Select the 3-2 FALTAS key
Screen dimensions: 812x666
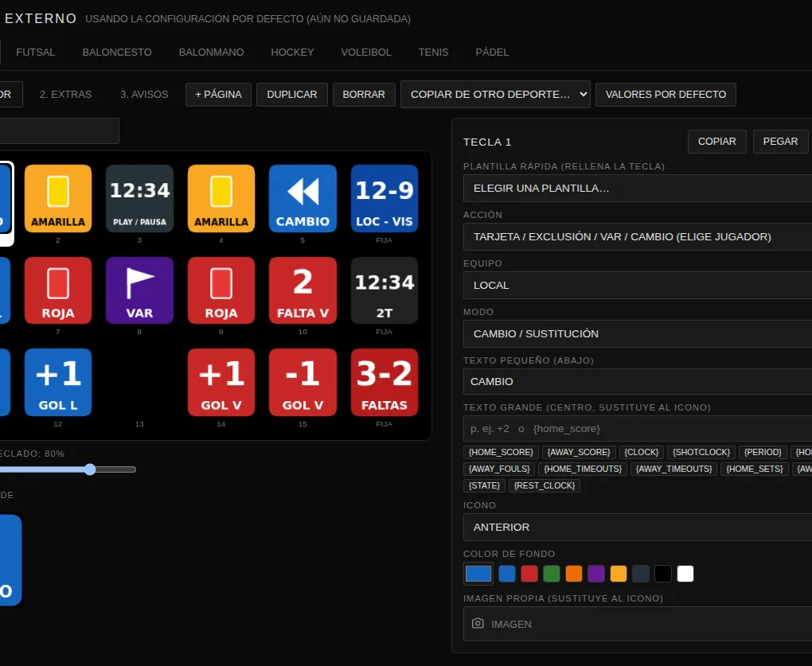pyautogui.click(x=385, y=383)
